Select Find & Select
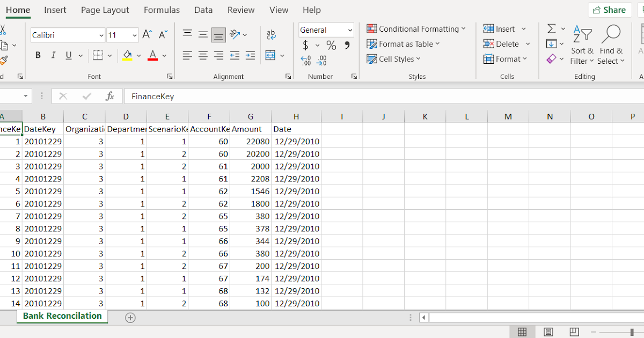This screenshot has width=644, height=338. [611, 46]
